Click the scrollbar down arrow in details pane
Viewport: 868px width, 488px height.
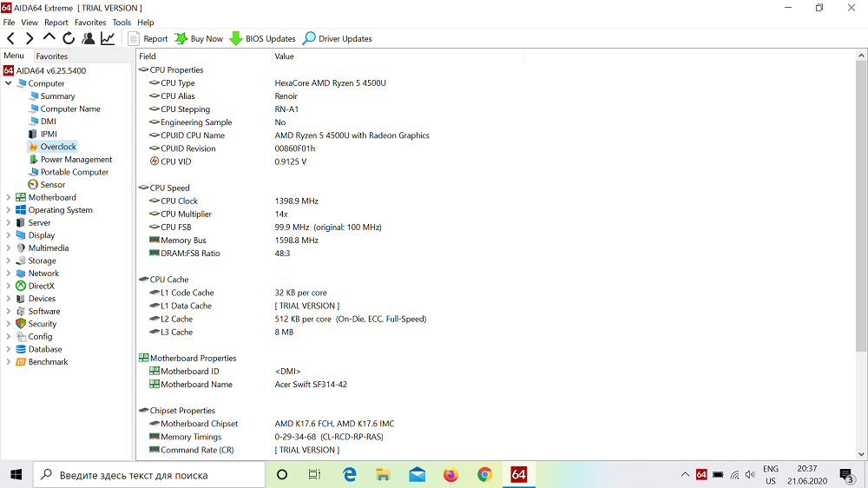pos(861,454)
